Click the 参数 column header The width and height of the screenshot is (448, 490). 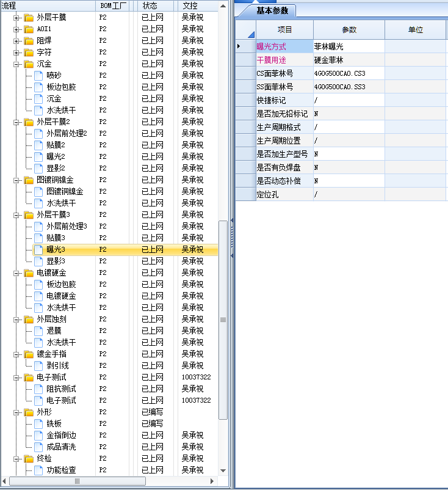point(349,30)
